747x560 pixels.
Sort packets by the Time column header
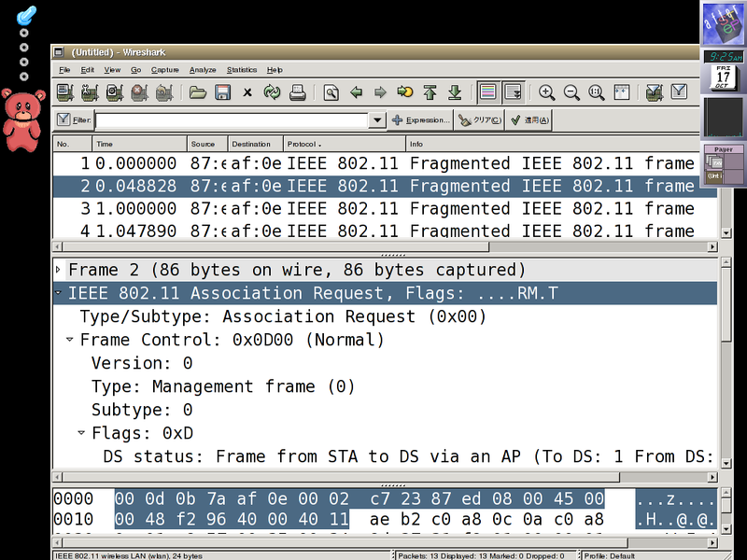(139, 144)
